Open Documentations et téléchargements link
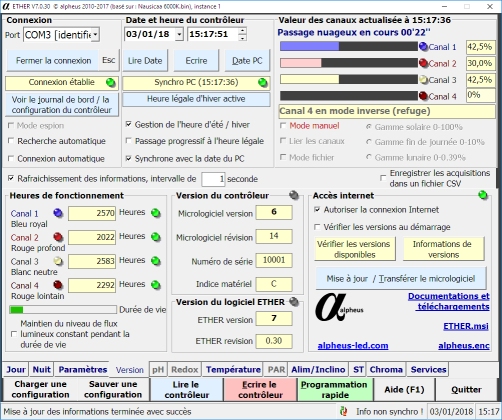 pyautogui.click(x=449, y=301)
